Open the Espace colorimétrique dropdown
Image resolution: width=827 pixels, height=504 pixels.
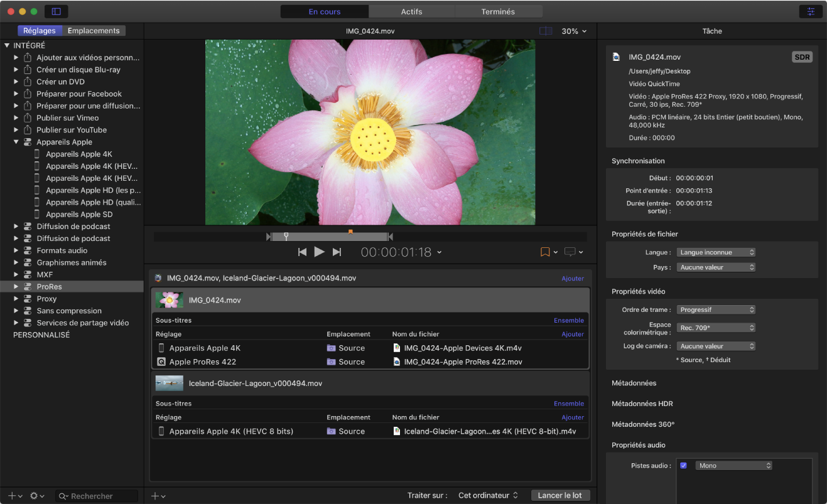(x=716, y=328)
